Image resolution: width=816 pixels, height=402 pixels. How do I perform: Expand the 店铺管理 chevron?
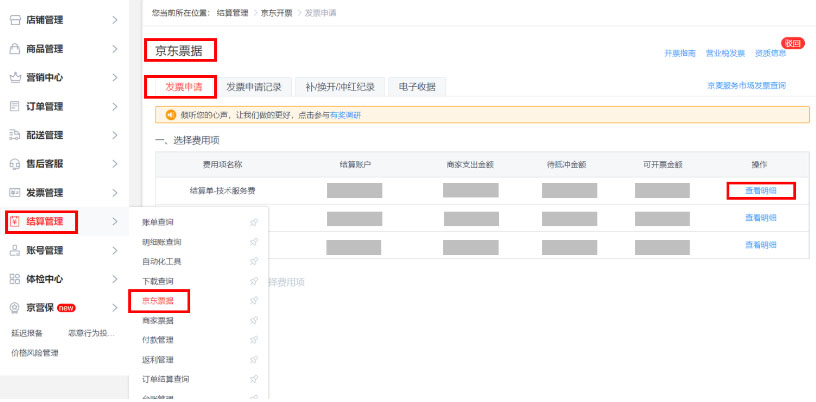[x=115, y=20]
